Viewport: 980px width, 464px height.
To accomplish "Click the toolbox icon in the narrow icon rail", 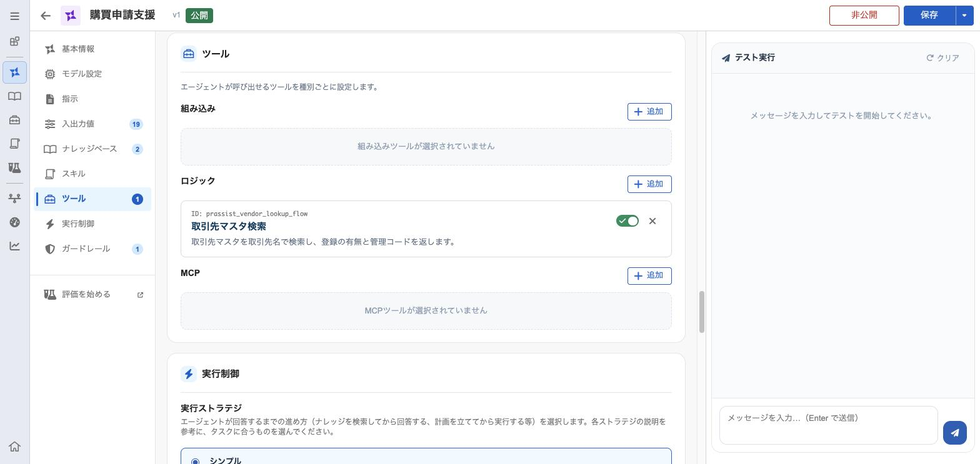I will point(14,120).
